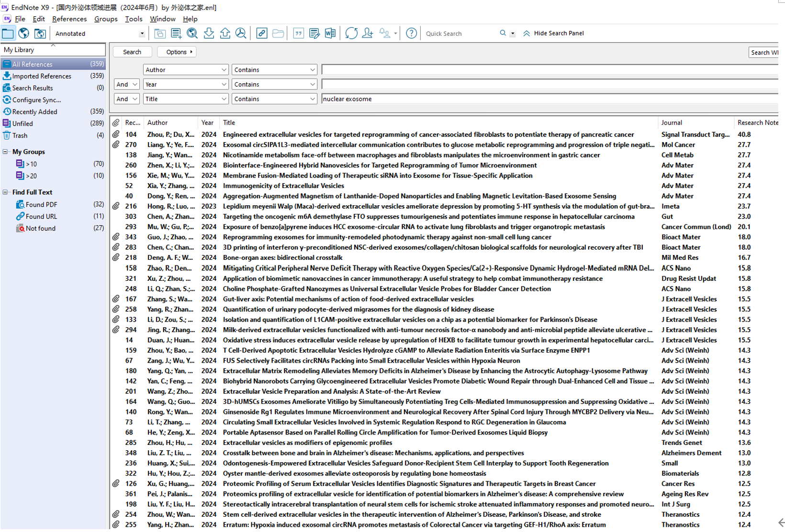Sort references by Year column header
The image size is (785, 532).
coord(208,123)
